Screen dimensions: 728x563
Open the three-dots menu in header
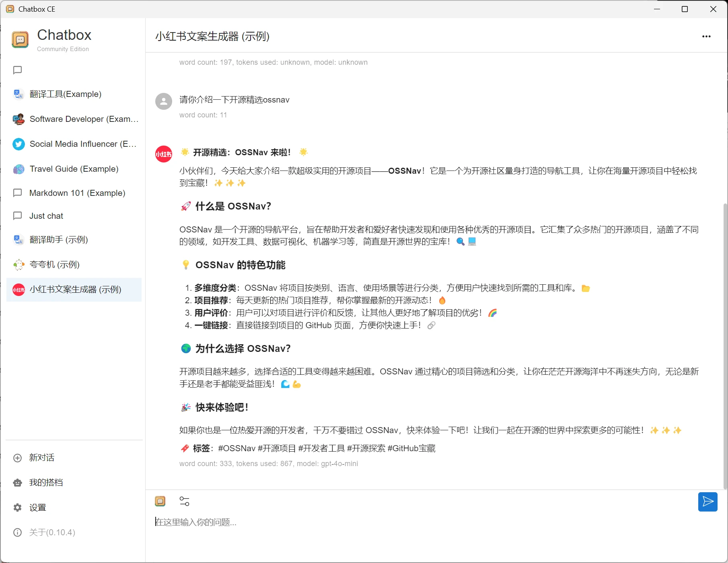[706, 37]
